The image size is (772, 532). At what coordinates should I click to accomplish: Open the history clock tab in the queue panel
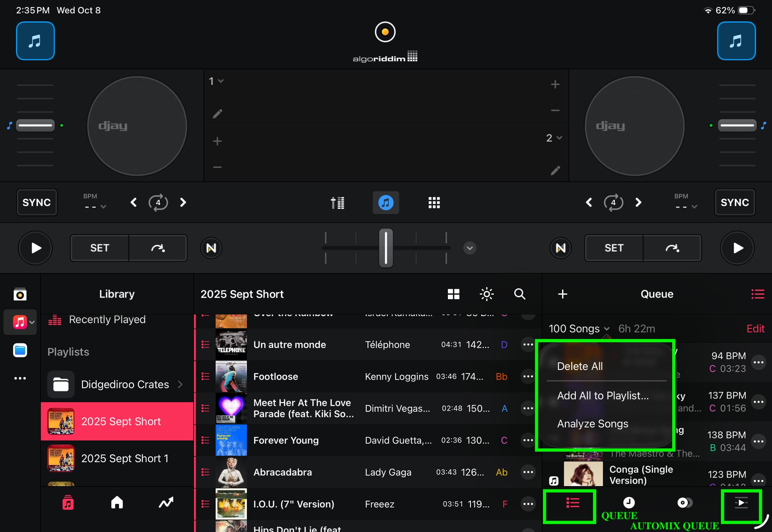pyautogui.click(x=628, y=503)
